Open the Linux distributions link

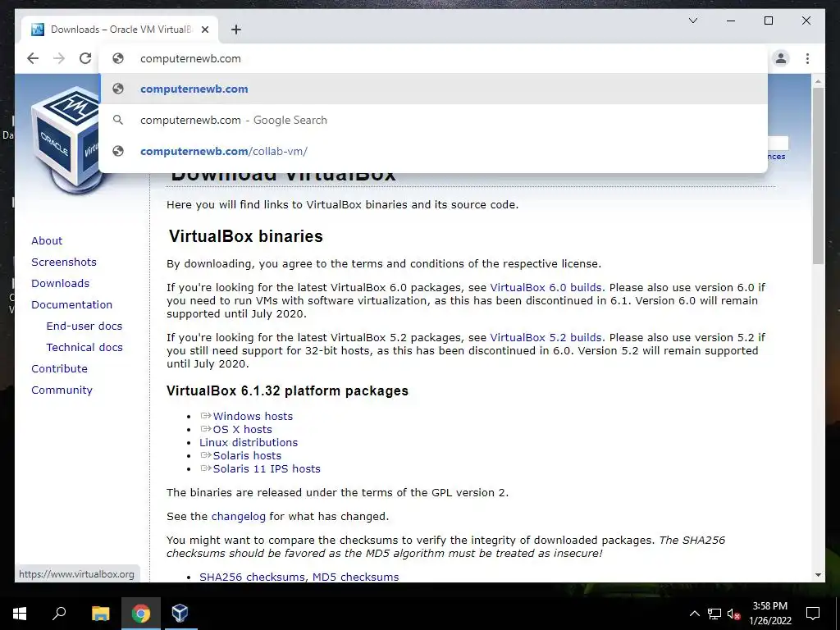(x=249, y=442)
